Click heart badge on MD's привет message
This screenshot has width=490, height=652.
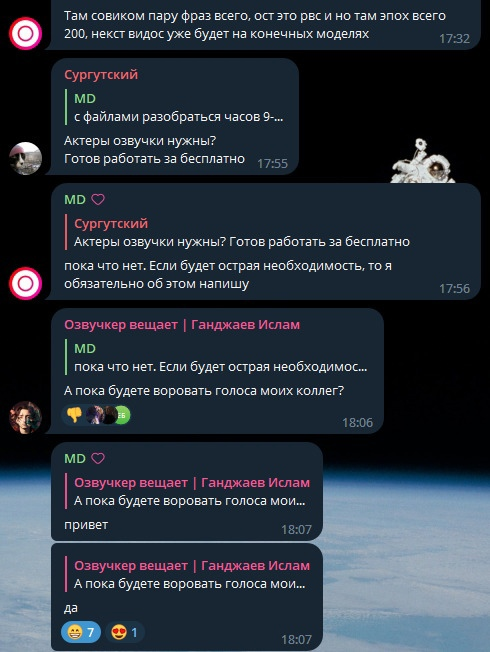tap(98, 459)
